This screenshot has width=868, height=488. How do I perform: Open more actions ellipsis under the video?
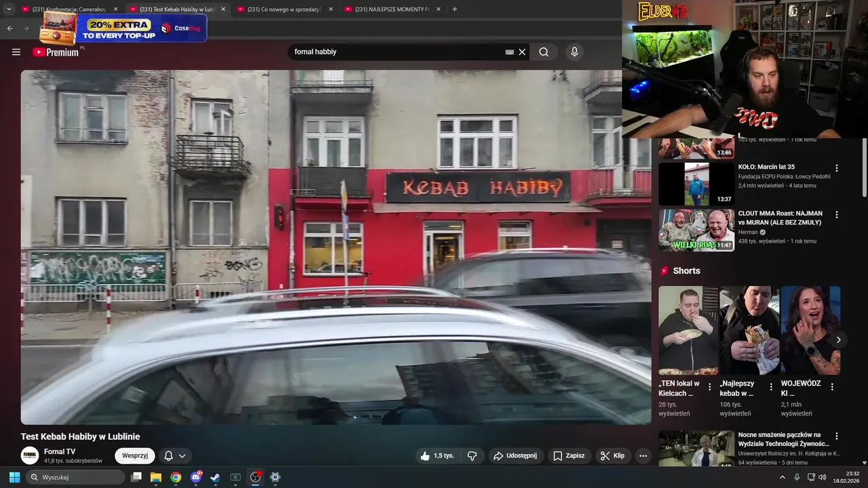point(643,456)
